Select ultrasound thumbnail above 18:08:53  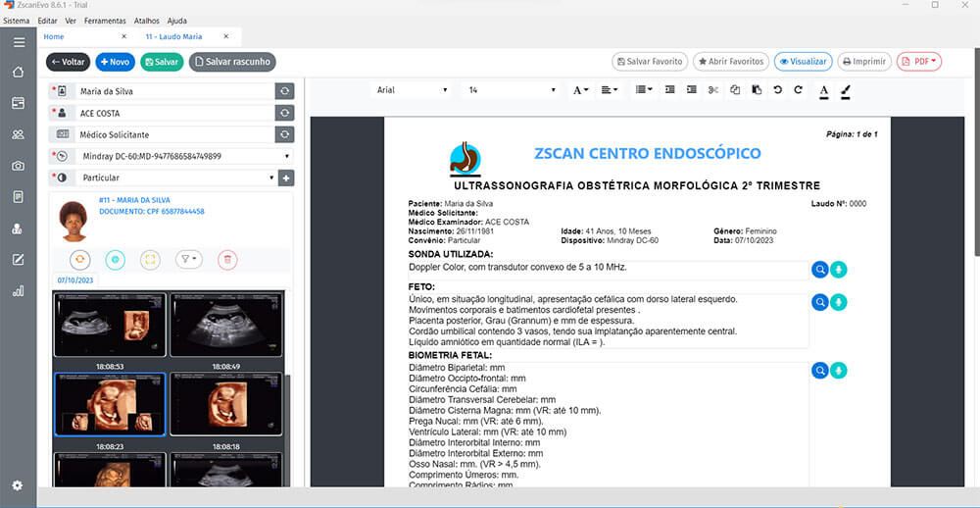[110, 325]
